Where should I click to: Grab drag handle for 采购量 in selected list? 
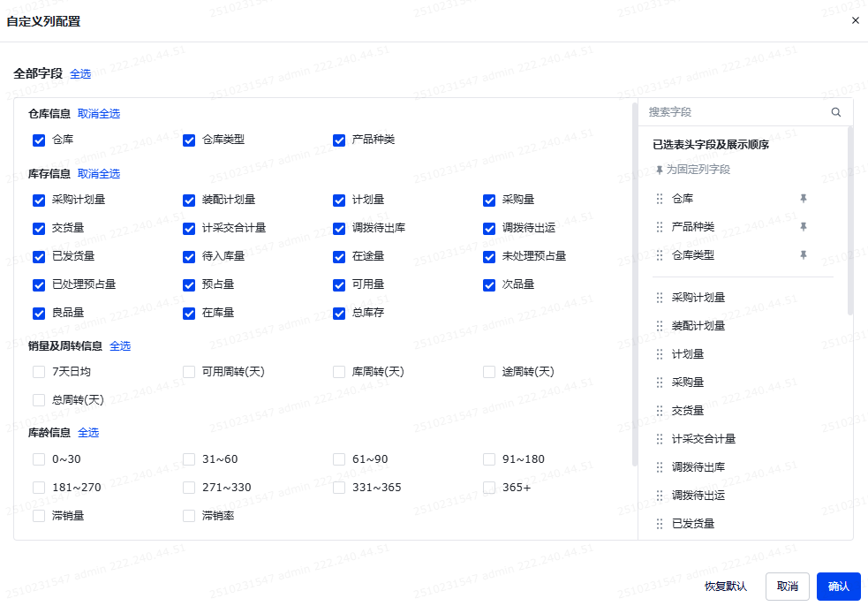(660, 383)
